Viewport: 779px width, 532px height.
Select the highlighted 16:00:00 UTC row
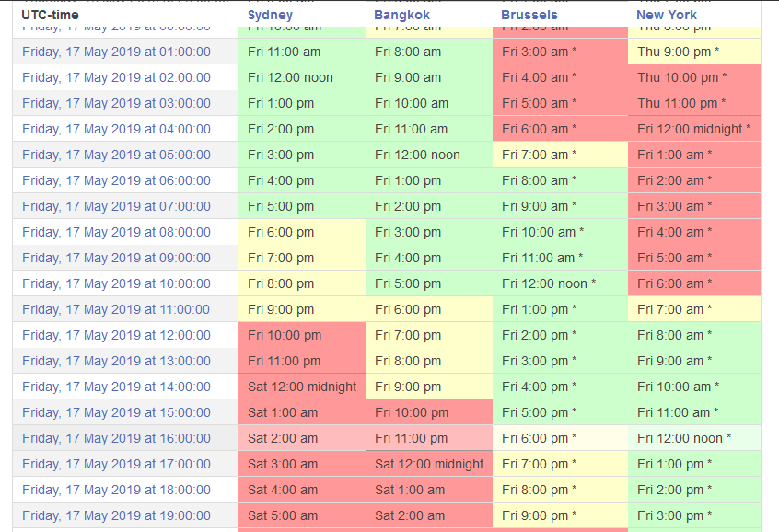tap(116, 438)
